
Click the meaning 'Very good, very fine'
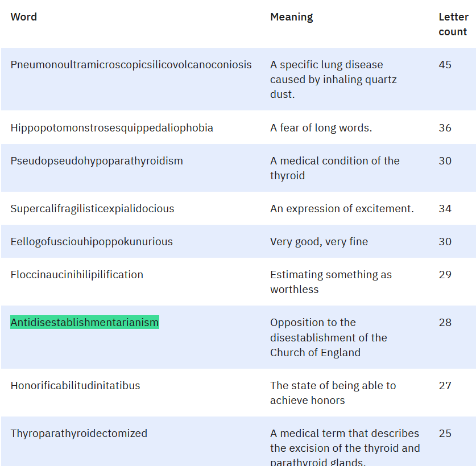319,242
